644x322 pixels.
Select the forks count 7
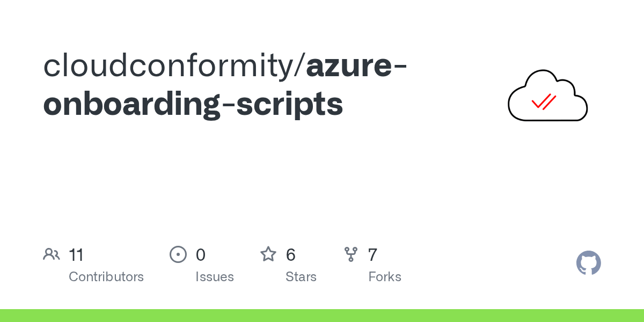(x=373, y=254)
